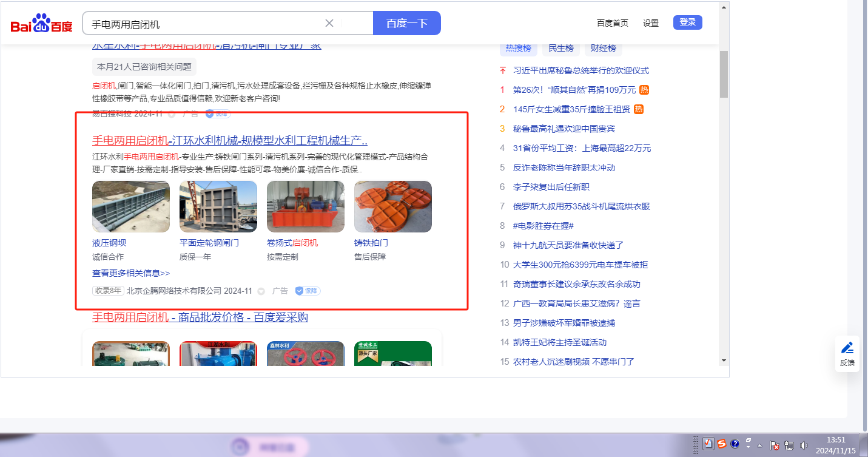Show hidden tray icons with the up arrow

click(x=759, y=445)
